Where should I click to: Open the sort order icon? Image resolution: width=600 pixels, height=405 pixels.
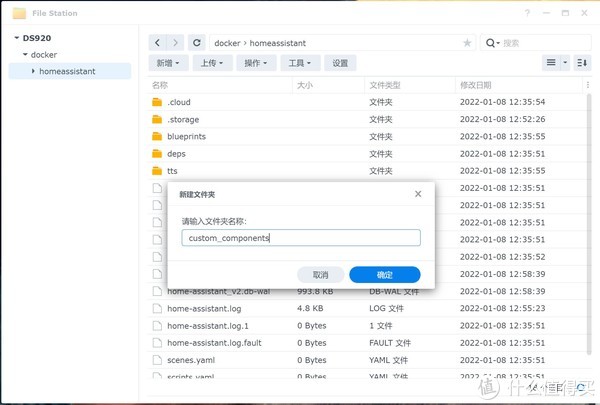point(582,63)
